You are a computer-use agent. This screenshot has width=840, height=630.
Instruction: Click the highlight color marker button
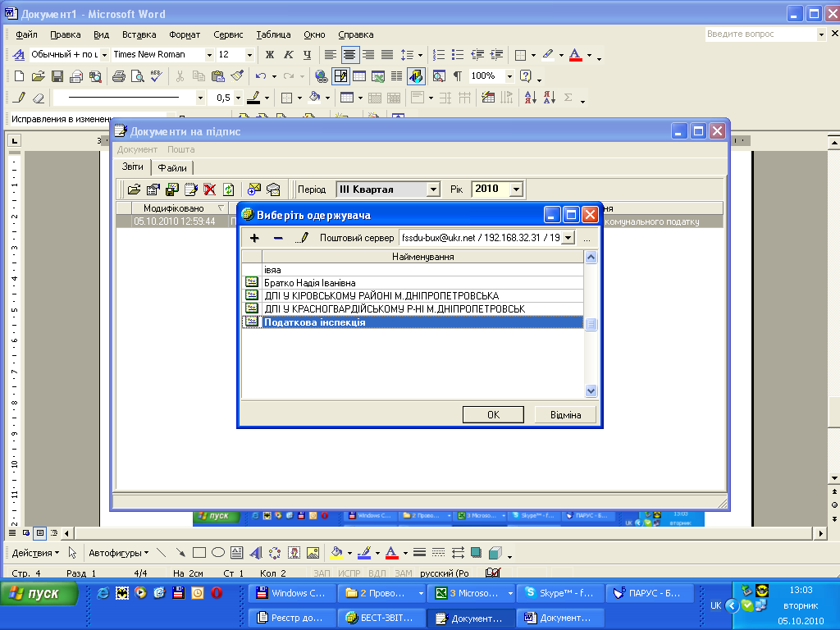point(547,54)
